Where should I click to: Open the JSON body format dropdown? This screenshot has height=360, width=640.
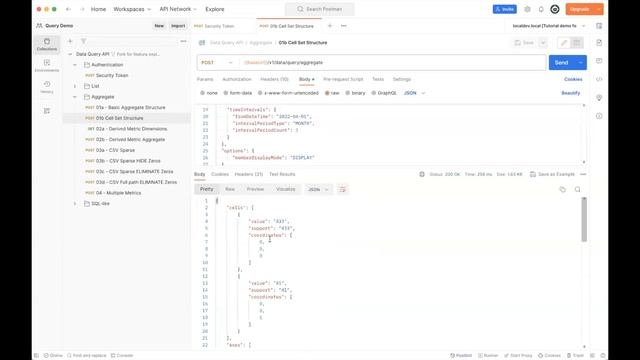pyautogui.click(x=414, y=93)
